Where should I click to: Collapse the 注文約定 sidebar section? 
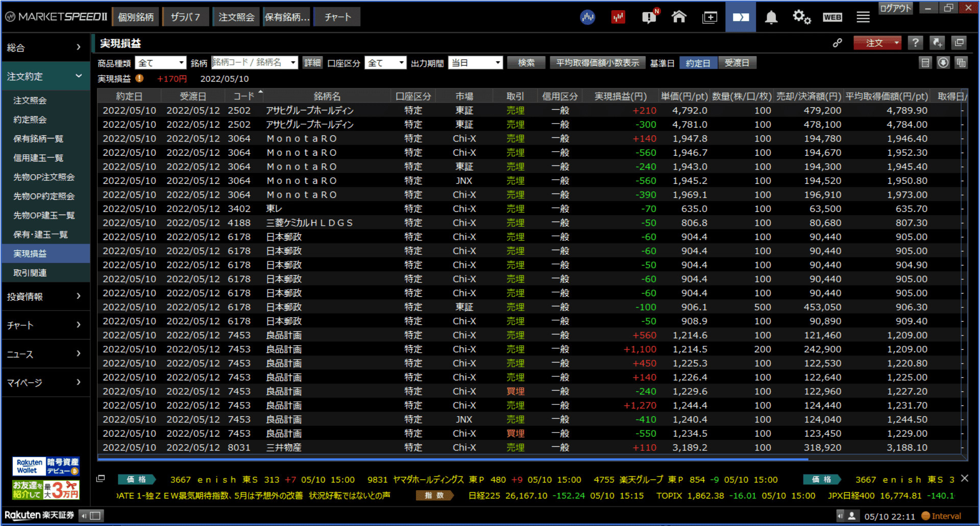point(45,76)
